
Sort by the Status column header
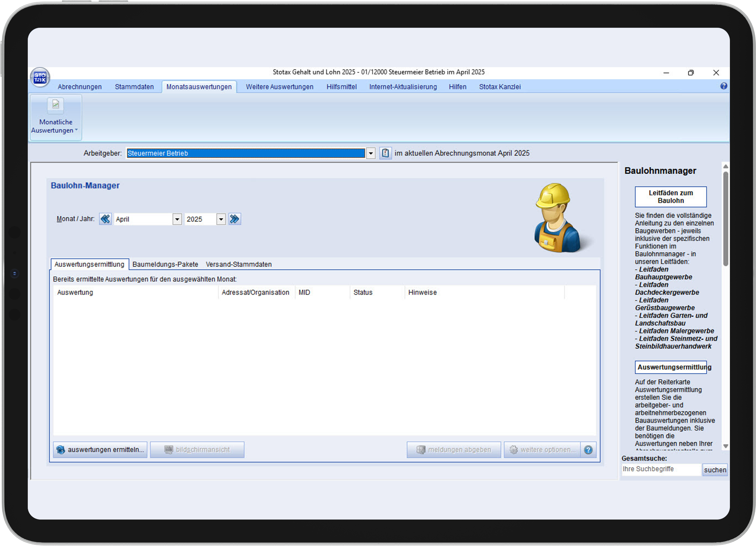[377, 292]
